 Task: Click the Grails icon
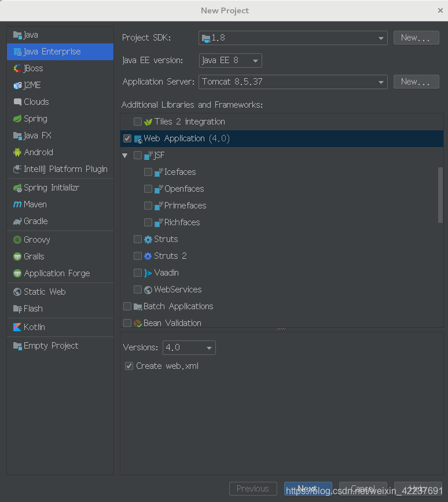pos(17,257)
